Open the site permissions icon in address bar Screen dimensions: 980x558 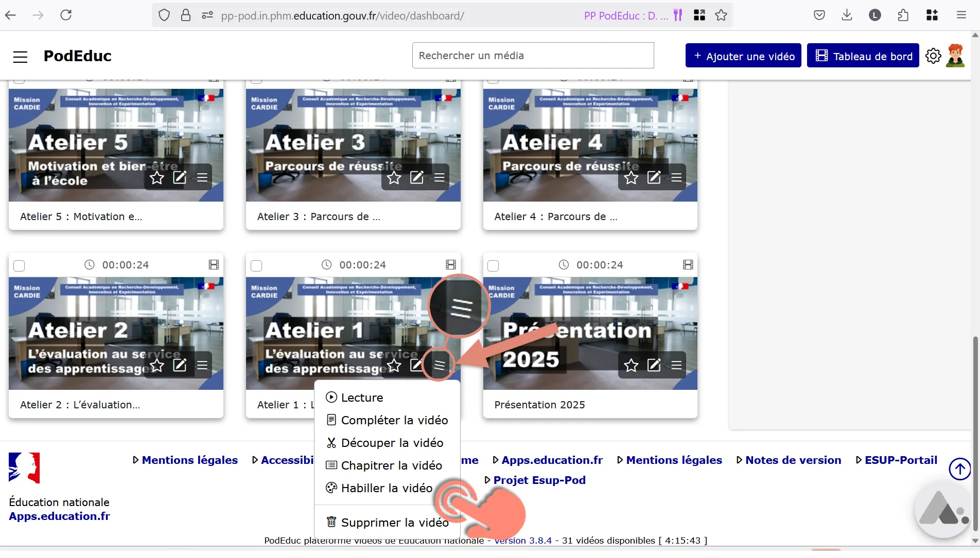tap(207, 15)
